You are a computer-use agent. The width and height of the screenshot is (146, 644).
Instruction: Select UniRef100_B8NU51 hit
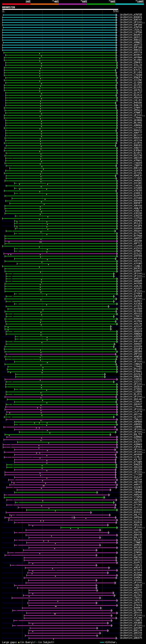[x=131, y=376]
